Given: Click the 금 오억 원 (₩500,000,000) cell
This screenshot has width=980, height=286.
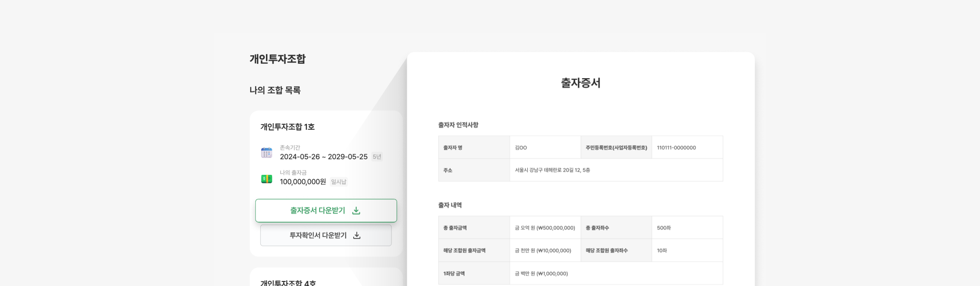Looking at the screenshot, I should (545, 228).
